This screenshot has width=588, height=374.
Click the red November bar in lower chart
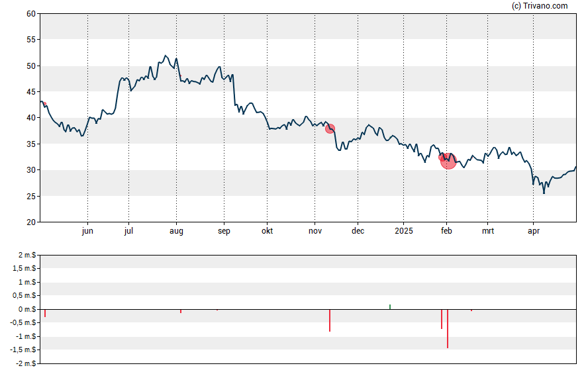pyautogui.click(x=330, y=320)
